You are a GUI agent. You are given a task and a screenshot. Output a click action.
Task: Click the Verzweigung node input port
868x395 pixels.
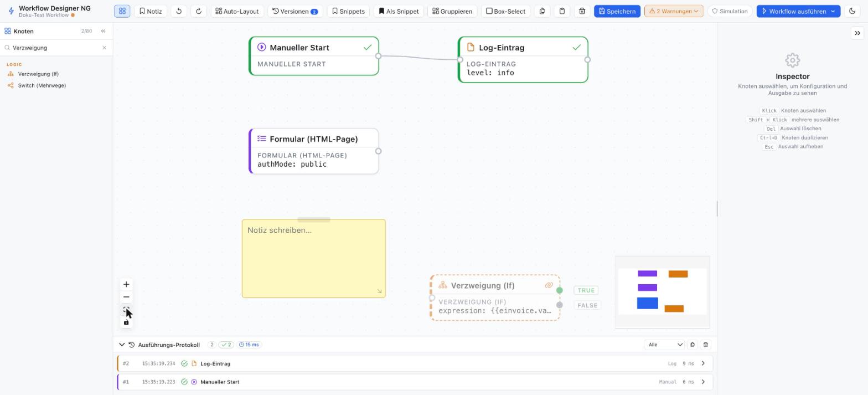coord(432,297)
